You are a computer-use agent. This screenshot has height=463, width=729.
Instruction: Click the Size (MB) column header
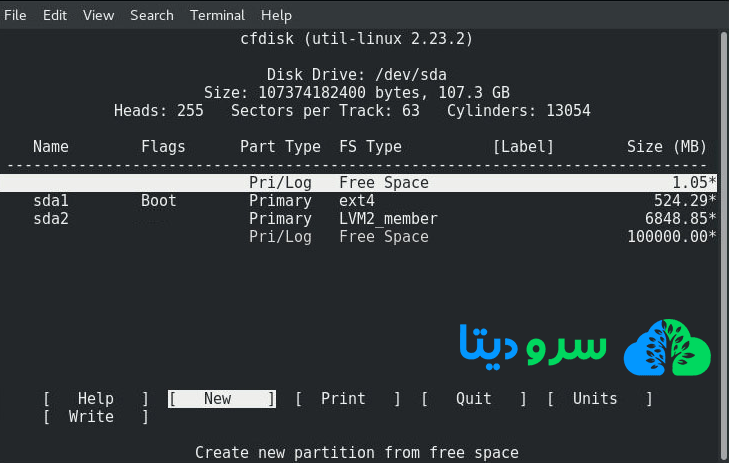click(x=667, y=147)
